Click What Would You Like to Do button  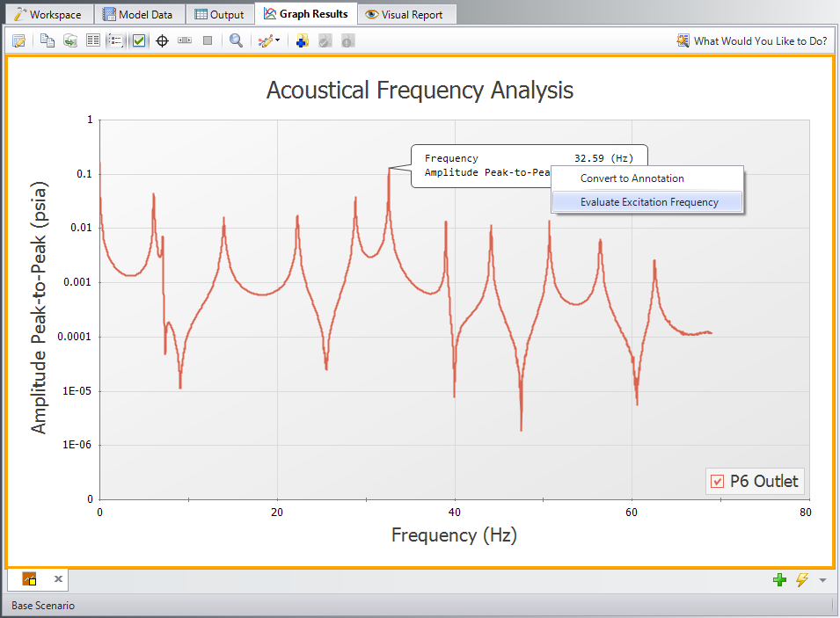coord(753,40)
